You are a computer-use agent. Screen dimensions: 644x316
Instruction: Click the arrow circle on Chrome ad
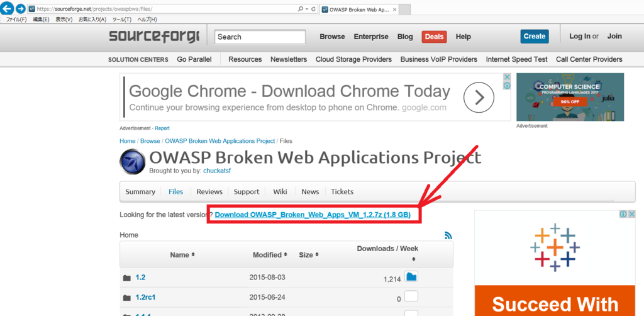[479, 98]
